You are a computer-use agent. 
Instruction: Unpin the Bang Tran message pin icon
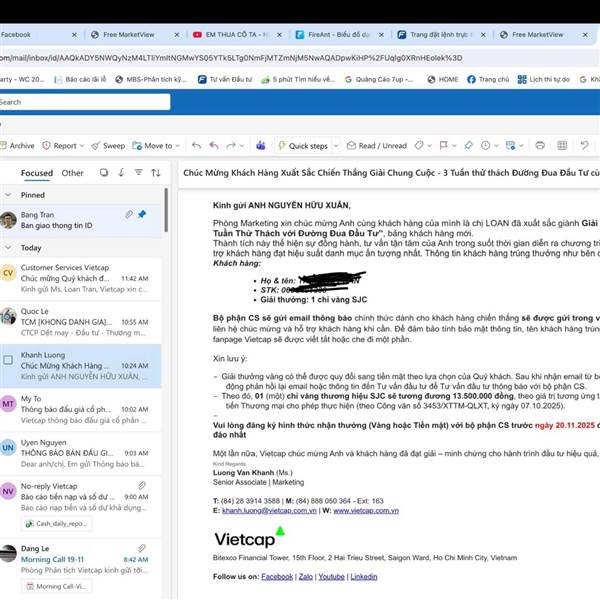tap(142, 214)
